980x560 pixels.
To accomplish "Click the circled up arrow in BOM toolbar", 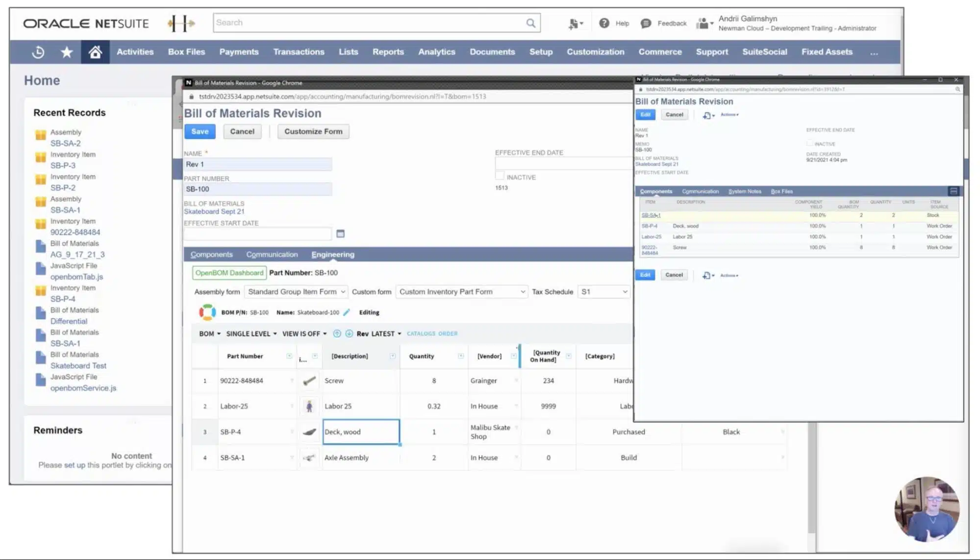I will tap(337, 333).
